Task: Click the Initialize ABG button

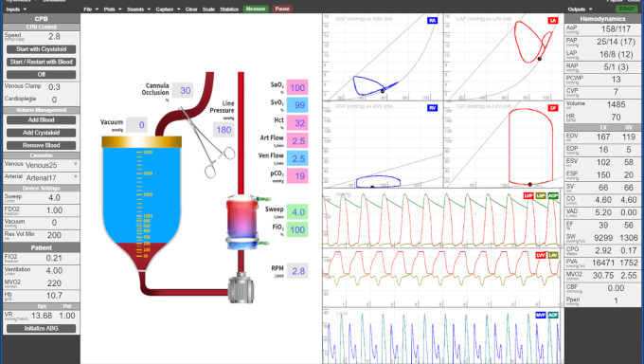Action: 41,329
